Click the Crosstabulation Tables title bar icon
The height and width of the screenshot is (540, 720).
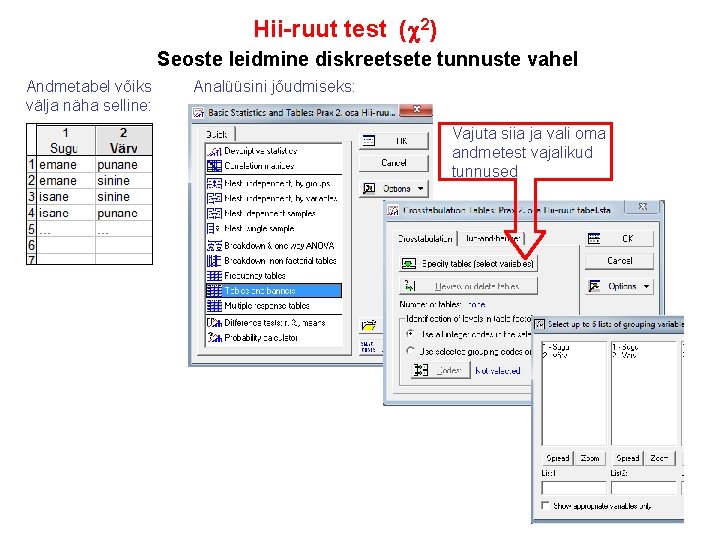pyautogui.click(x=393, y=210)
